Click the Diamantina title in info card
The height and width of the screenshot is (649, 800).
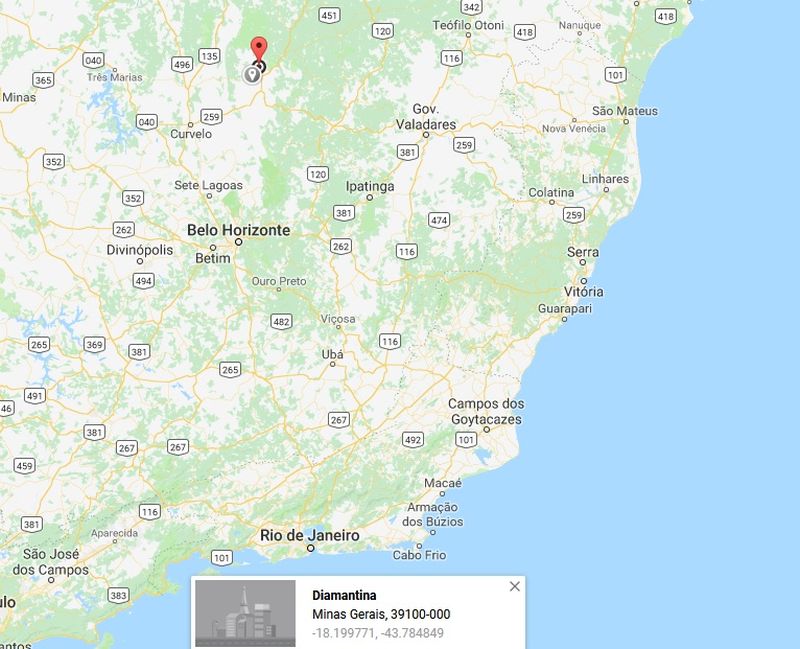click(344, 595)
